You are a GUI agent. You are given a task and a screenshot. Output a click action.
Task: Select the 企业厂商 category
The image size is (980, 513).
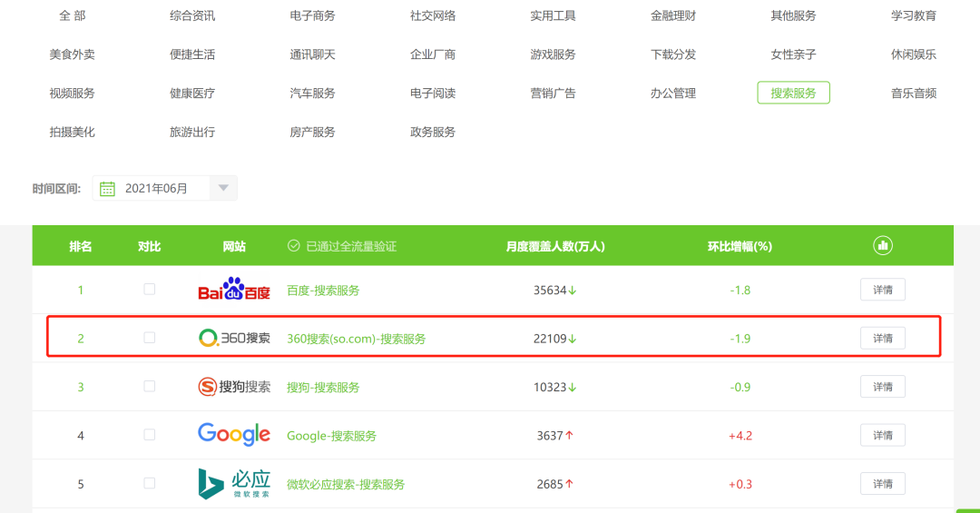tap(433, 54)
